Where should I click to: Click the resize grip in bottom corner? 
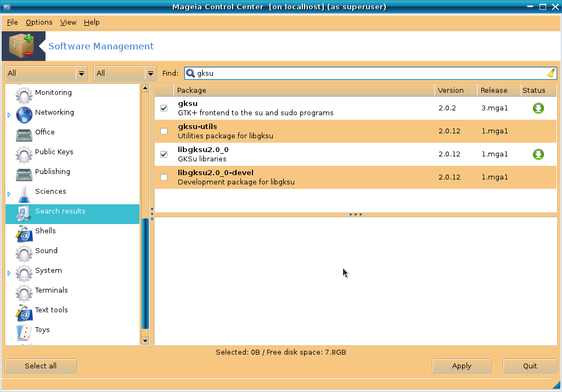click(x=557, y=385)
